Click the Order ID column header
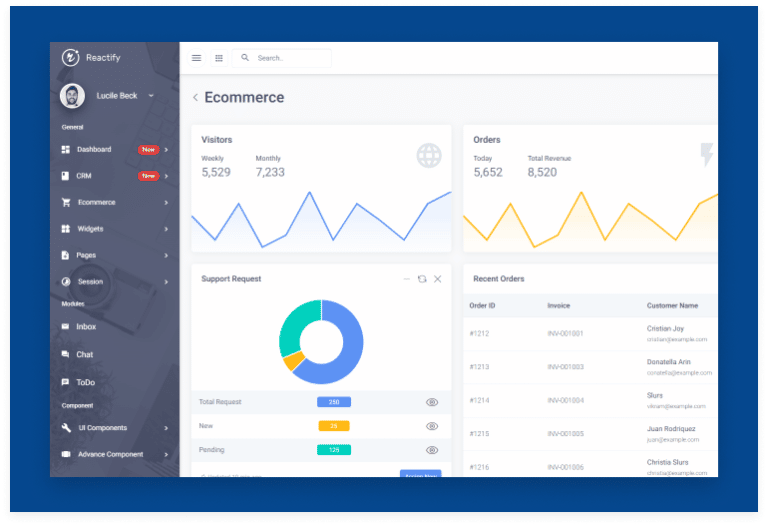 pyautogui.click(x=482, y=306)
